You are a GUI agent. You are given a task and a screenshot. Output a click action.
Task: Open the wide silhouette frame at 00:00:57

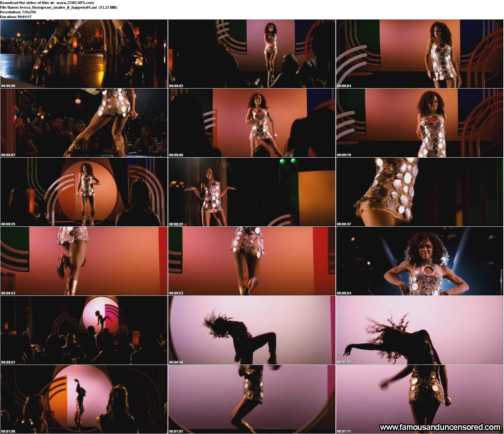(x=84, y=330)
